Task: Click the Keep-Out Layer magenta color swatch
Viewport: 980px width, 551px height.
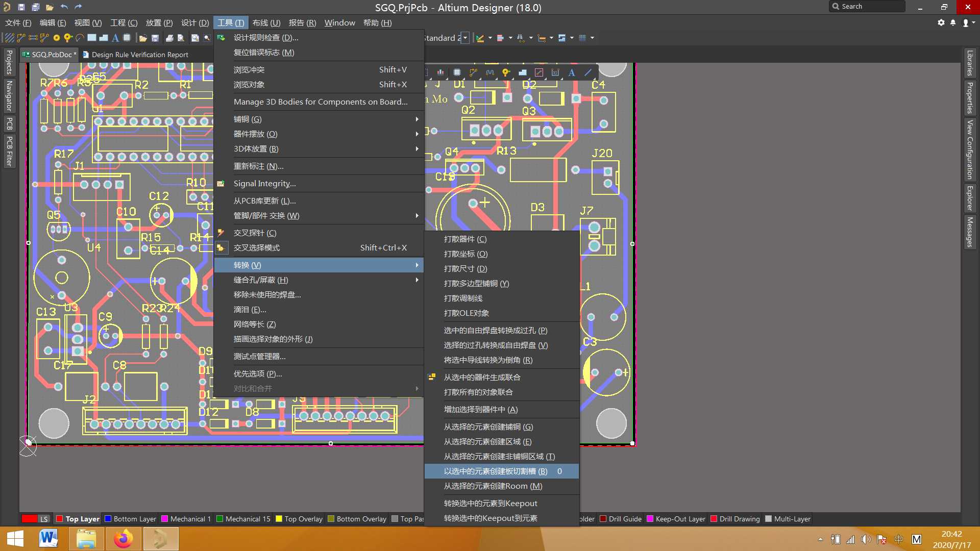Action: tap(650, 519)
